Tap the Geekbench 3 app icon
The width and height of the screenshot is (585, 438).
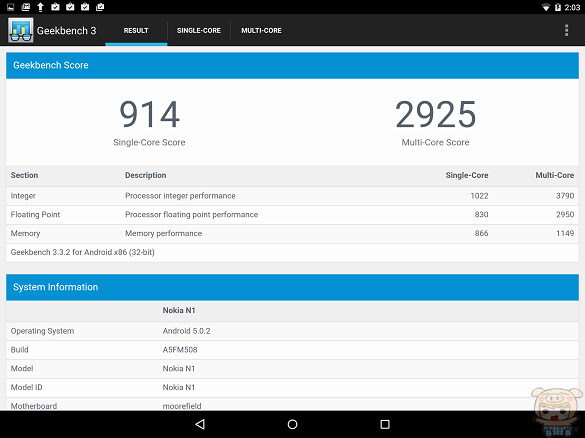[x=21, y=30]
